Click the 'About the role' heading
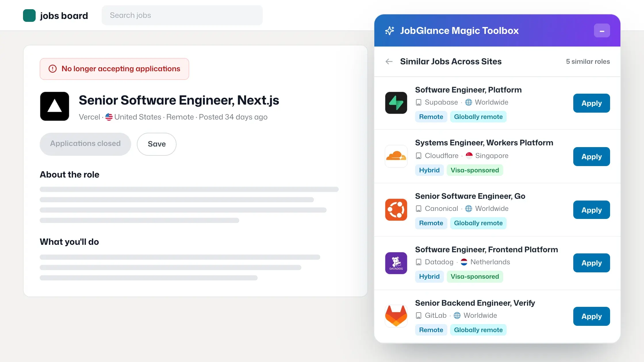Viewport: 644px width, 362px height. pyautogui.click(x=70, y=175)
